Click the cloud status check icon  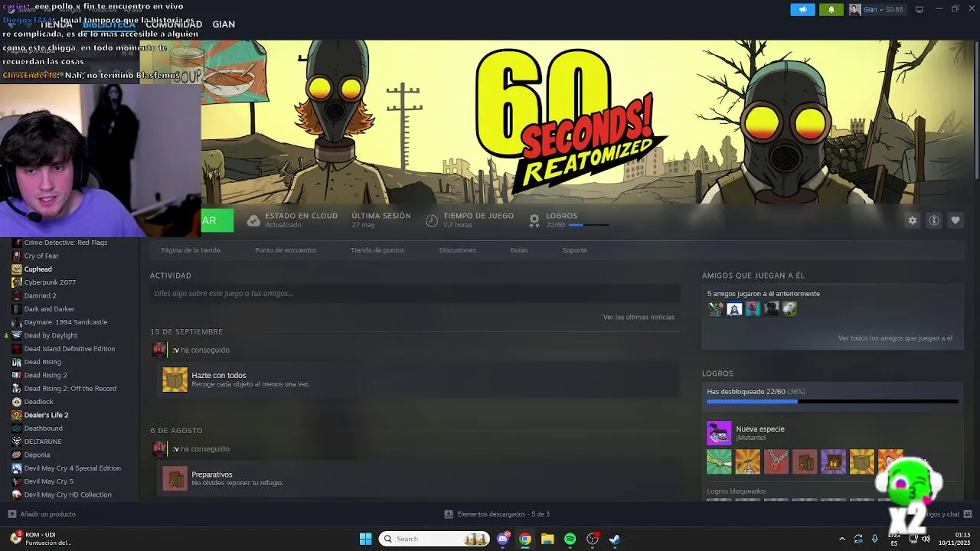coord(253,220)
